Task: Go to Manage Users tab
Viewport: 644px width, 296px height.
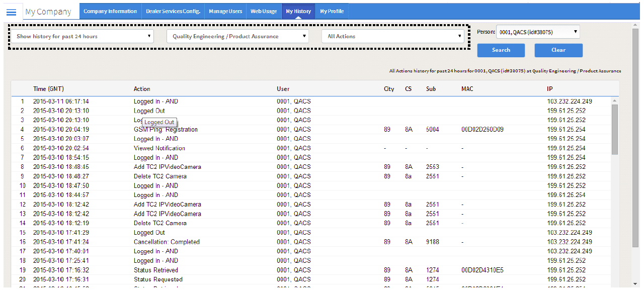Action: click(225, 11)
